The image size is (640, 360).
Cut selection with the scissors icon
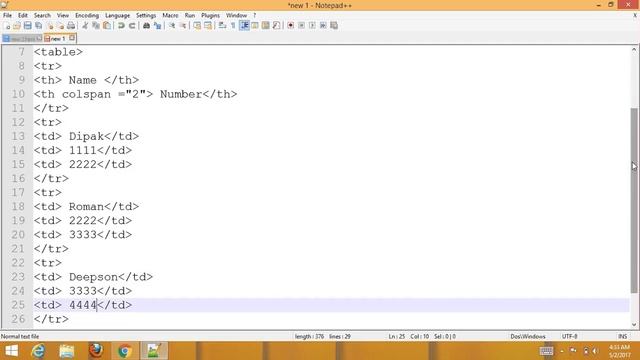point(85,26)
